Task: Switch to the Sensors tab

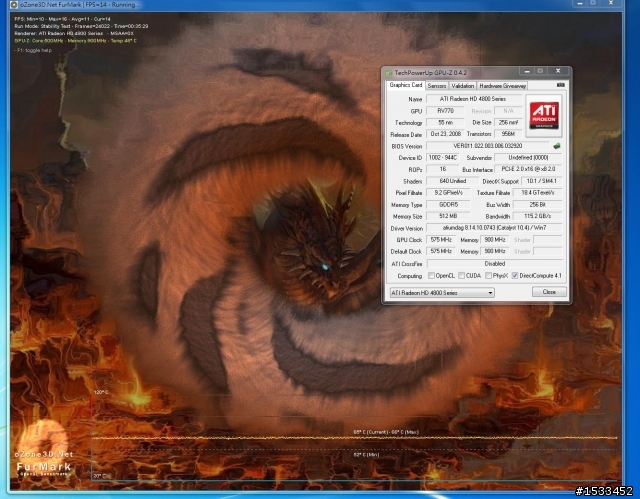Action: tap(437, 86)
